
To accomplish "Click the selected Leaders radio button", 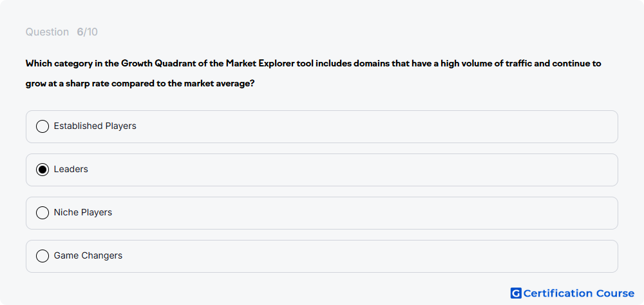I will pyautogui.click(x=43, y=170).
